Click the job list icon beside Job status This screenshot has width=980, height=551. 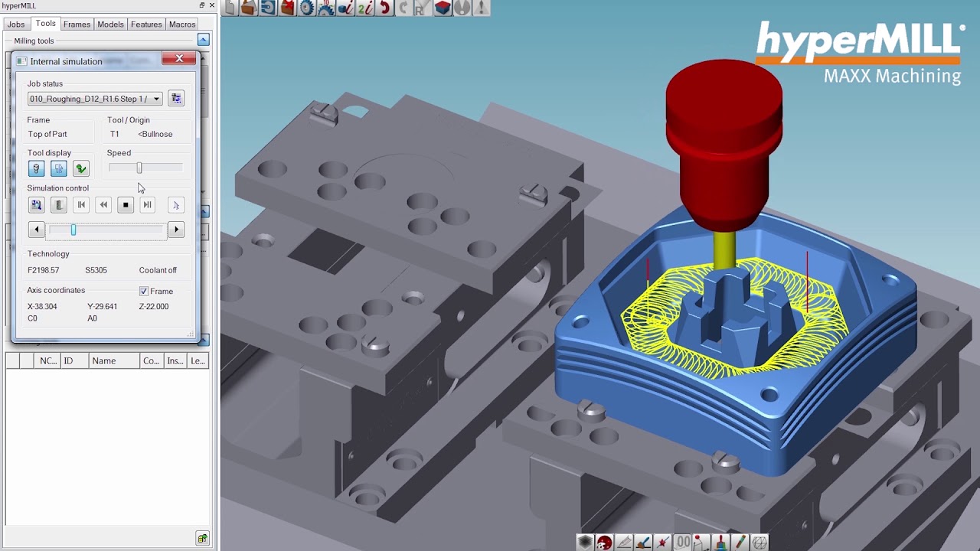pos(176,98)
